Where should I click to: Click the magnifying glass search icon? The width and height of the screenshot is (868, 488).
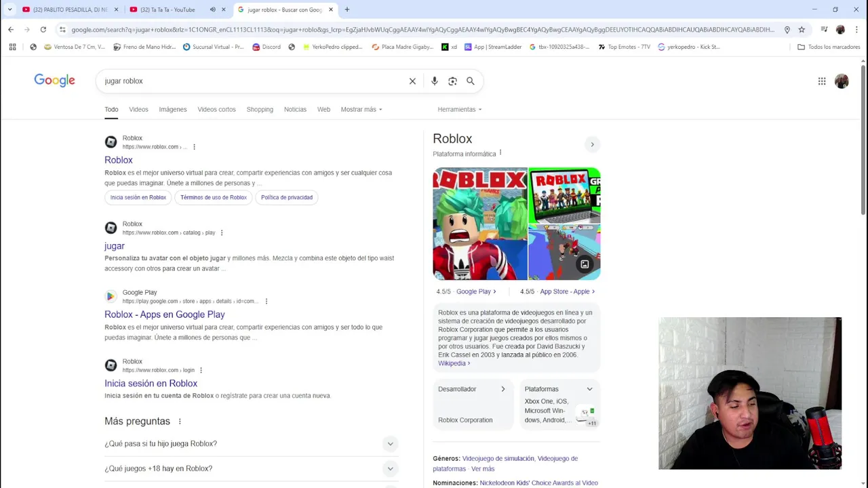(470, 81)
